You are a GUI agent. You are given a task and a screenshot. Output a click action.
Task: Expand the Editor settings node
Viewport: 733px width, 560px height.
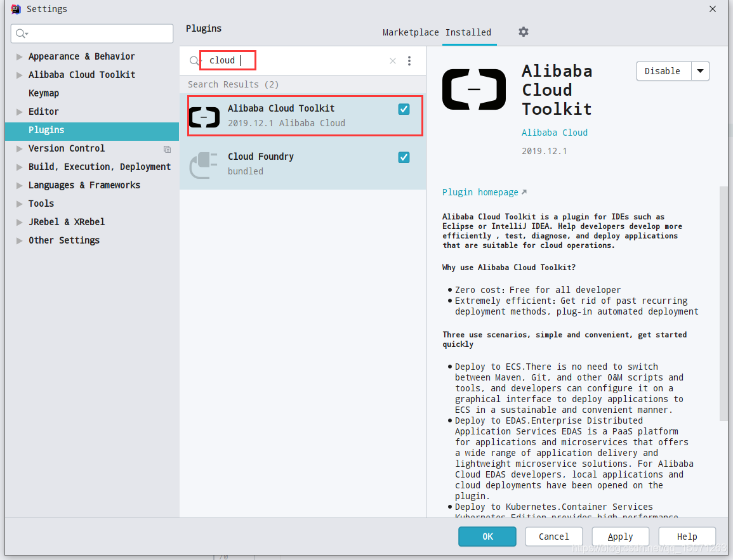tap(19, 112)
